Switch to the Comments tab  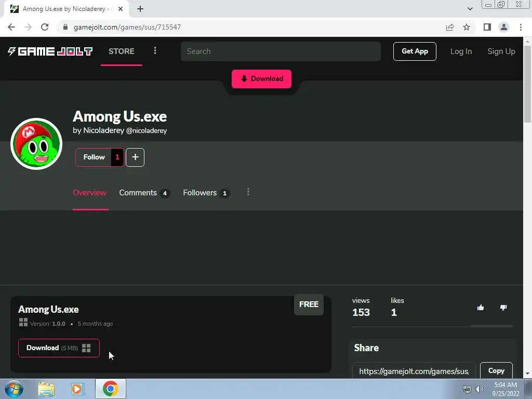pyautogui.click(x=144, y=193)
